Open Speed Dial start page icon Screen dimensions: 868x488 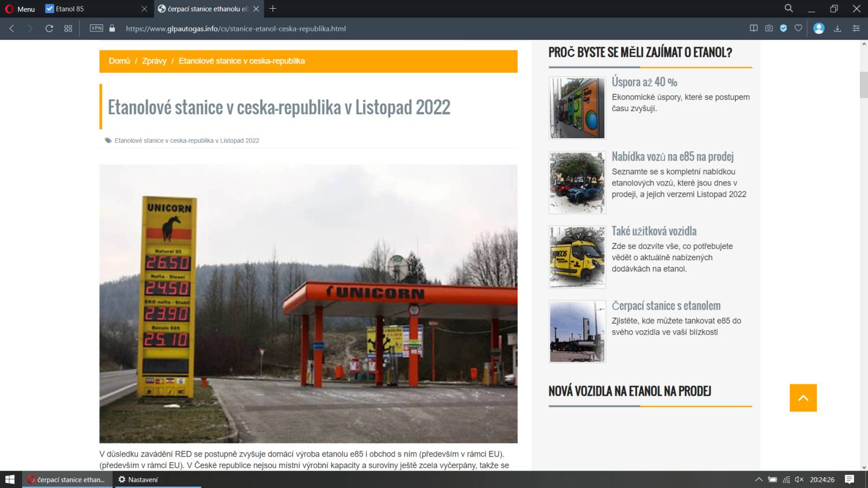click(68, 28)
